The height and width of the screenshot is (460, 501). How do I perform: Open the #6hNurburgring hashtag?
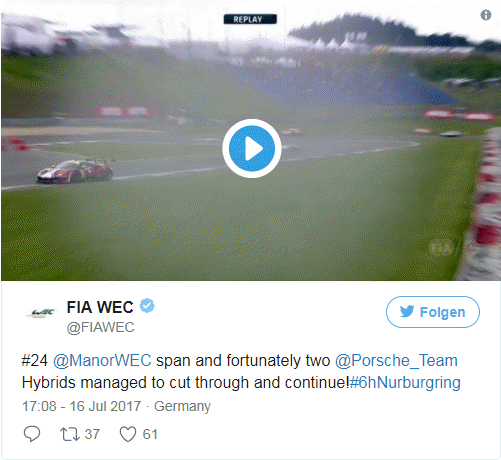(405, 383)
